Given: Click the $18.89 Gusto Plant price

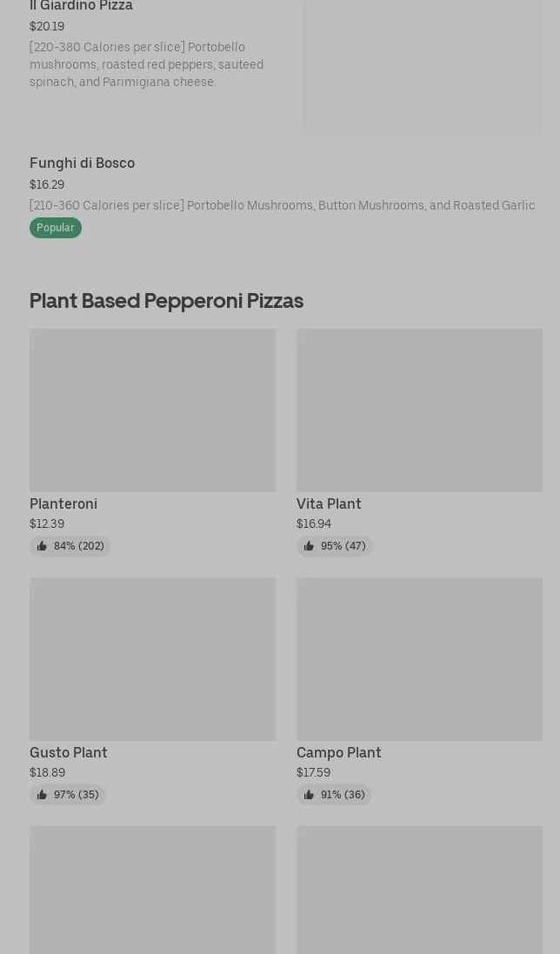Looking at the screenshot, I should (47, 773).
